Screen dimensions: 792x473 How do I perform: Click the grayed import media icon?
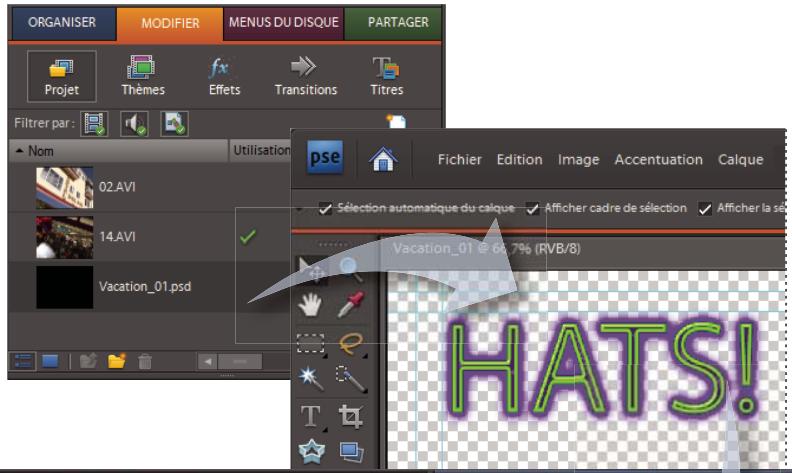pos(88,361)
